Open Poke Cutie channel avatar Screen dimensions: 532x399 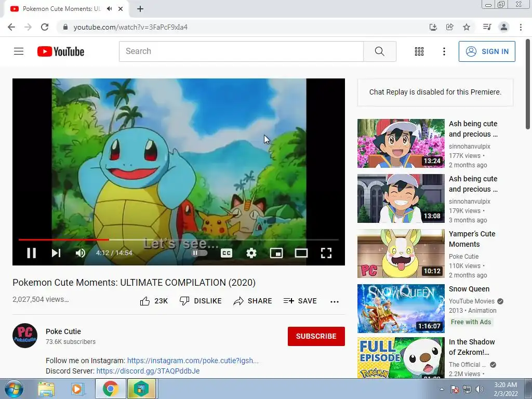pyautogui.click(x=25, y=336)
